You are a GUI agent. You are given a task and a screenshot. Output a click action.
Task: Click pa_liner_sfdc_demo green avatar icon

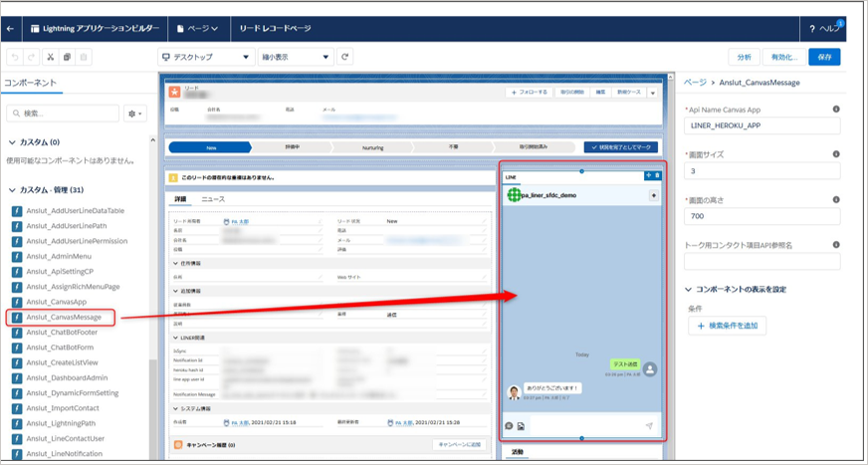pyautogui.click(x=515, y=195)
